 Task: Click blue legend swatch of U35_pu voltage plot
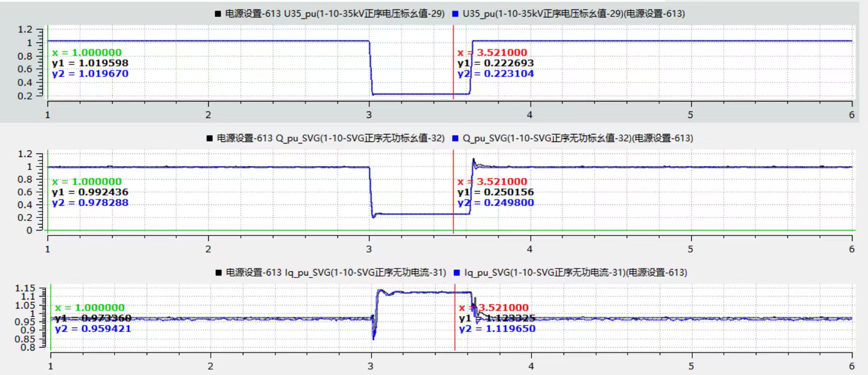click(455, 14)
